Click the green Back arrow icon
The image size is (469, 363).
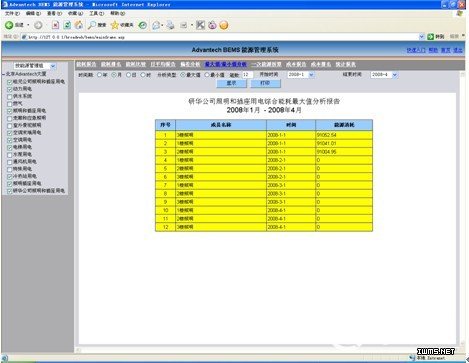click(x=9, y=25)
